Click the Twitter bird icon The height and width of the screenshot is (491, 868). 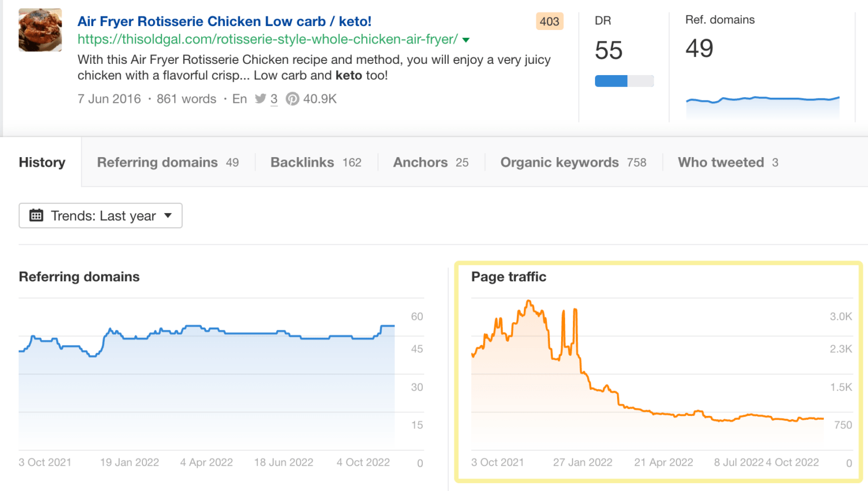coord(260,99)
